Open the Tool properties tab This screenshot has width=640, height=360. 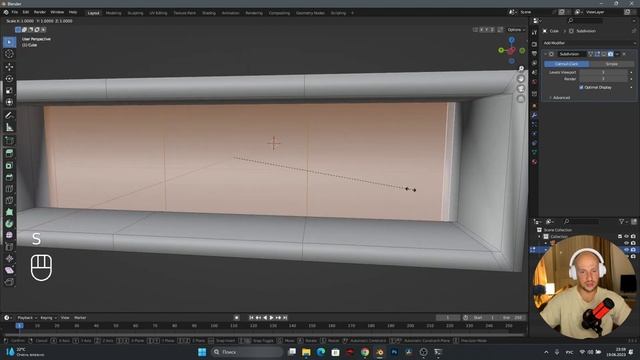(x=534, y=33)
